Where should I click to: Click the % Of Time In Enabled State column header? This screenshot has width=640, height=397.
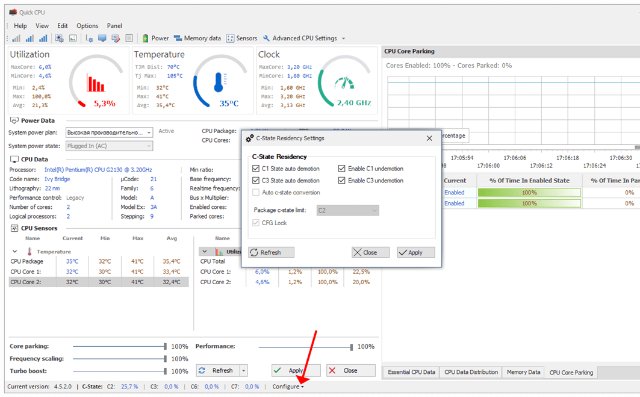(529, 180)
